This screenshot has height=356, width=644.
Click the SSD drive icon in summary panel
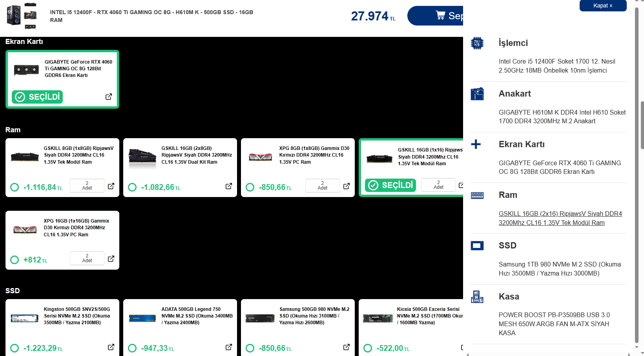[477, 246]
